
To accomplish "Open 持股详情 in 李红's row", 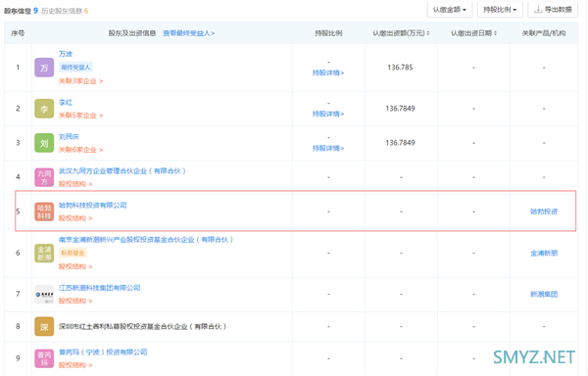I will 328,114.
